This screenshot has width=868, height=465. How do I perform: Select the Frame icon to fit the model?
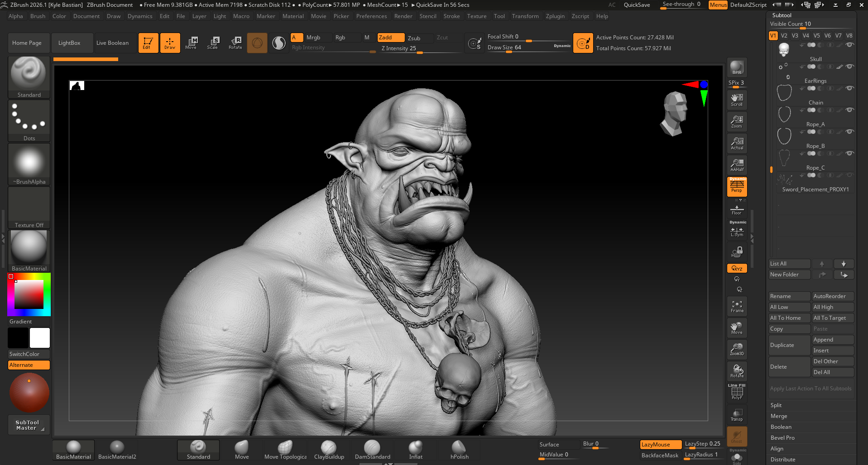(x=737, y=306)
